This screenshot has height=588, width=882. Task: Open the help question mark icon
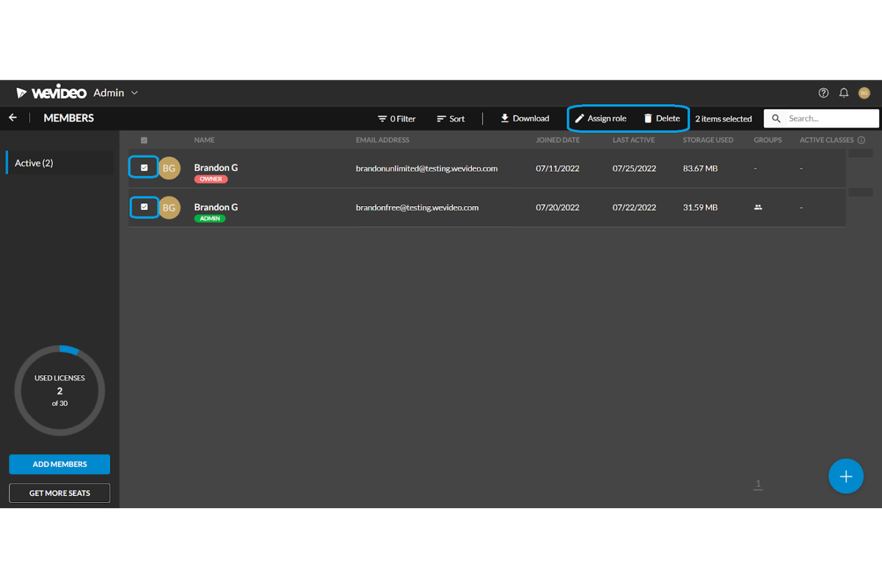click(824, 93)
